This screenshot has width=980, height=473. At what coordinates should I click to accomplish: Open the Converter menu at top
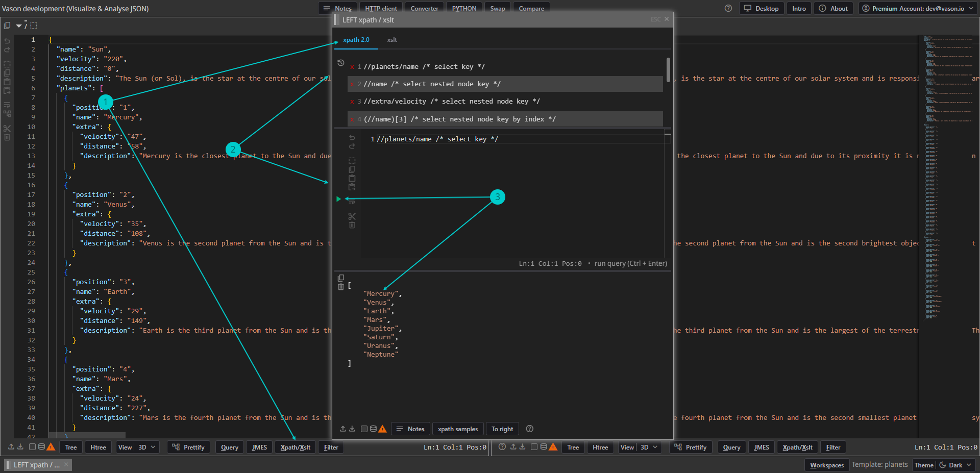(424, 8)
